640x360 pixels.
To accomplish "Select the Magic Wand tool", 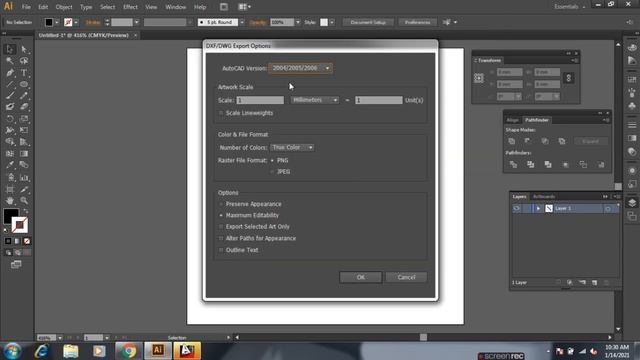I will [10, 61].
